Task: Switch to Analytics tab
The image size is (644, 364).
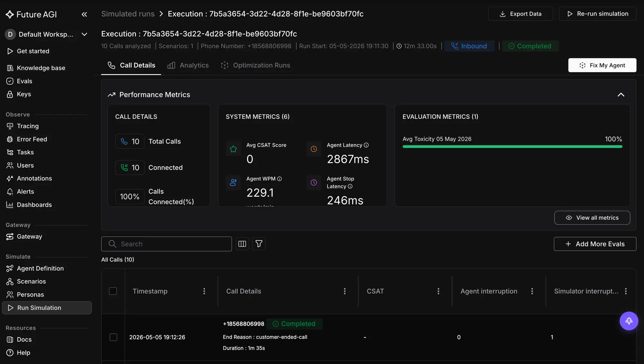Action: tap(188, 65)
